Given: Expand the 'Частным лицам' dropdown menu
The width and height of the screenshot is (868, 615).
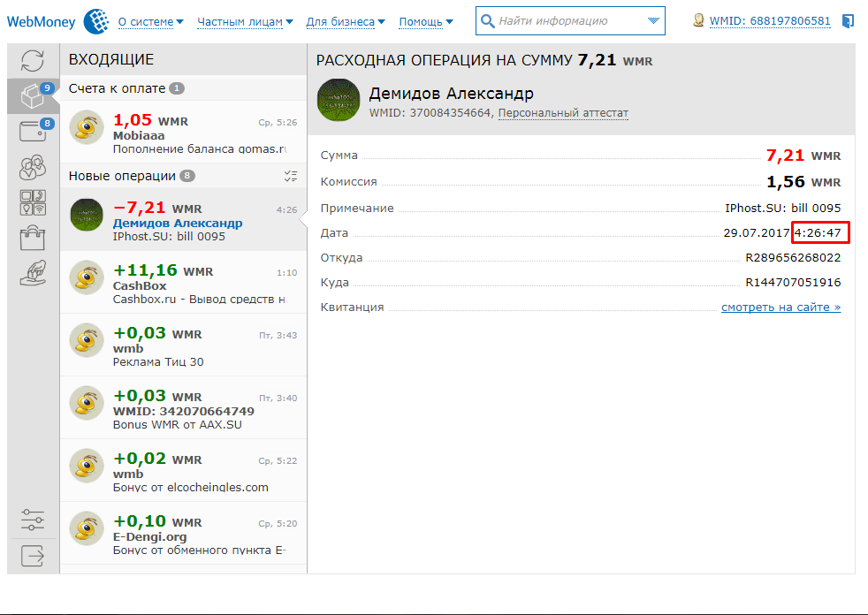Looking at the screenshot, I should tap(245, 21).
